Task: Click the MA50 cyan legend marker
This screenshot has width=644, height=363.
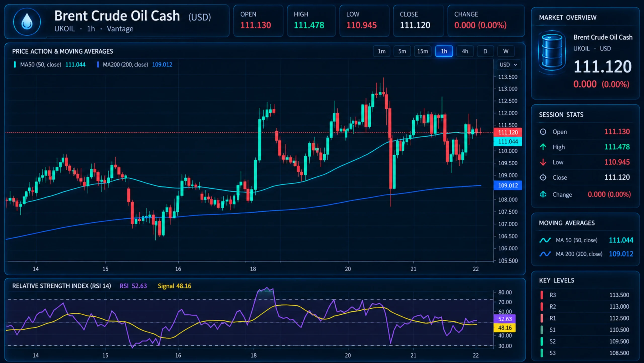Action: click(x=15, y=65)
